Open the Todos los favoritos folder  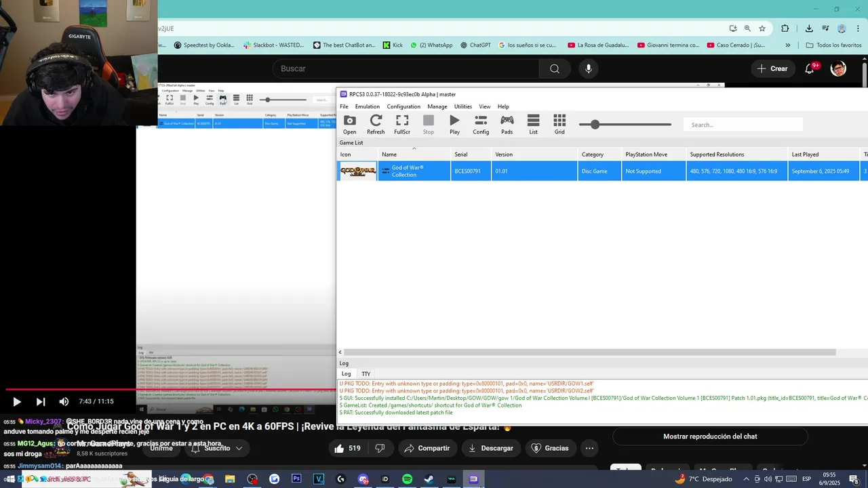(x=833, y=45)
